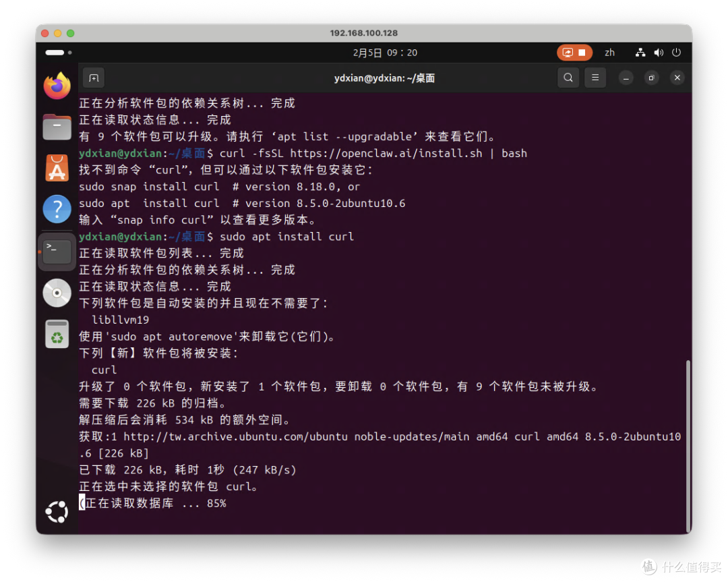Click the terminal search magnifier icon
The image size is (728, 582).
(568, 78)
